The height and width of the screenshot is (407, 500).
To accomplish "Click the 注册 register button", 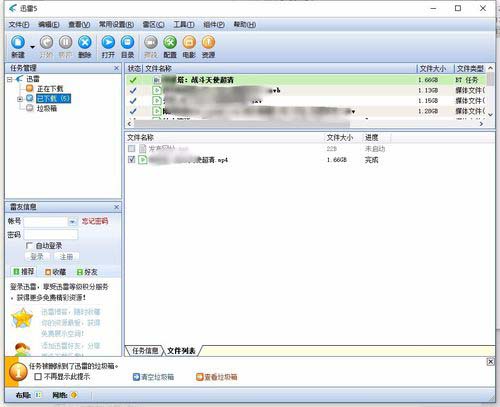I will (x=66, y=257).
